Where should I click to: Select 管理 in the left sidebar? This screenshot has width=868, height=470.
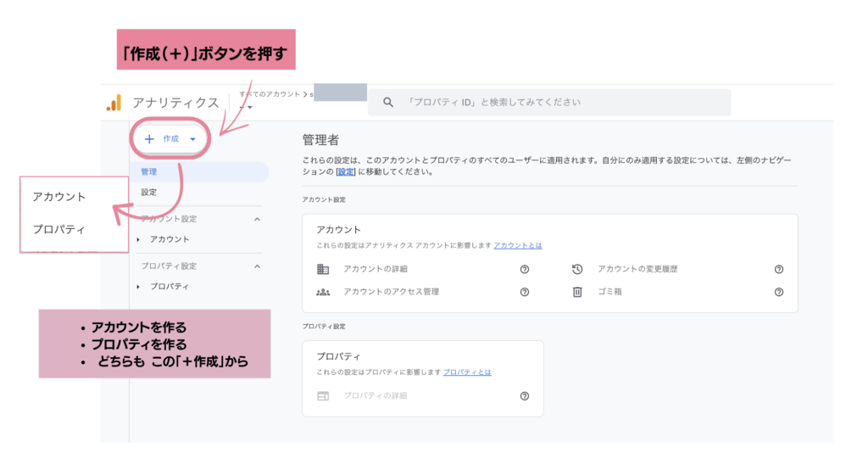(x=149, y=171)
